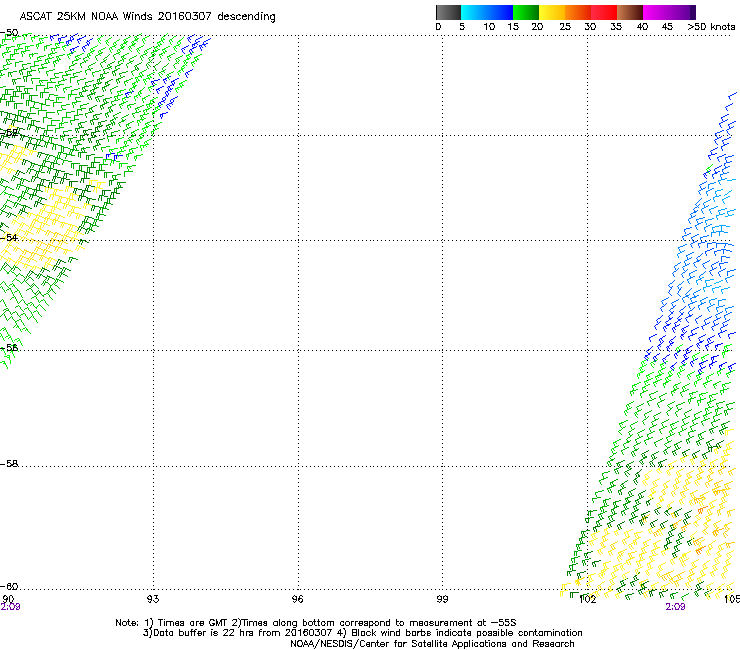Click the "-60" latitude axis label
740x650 pixels.
tap(9, 586)
